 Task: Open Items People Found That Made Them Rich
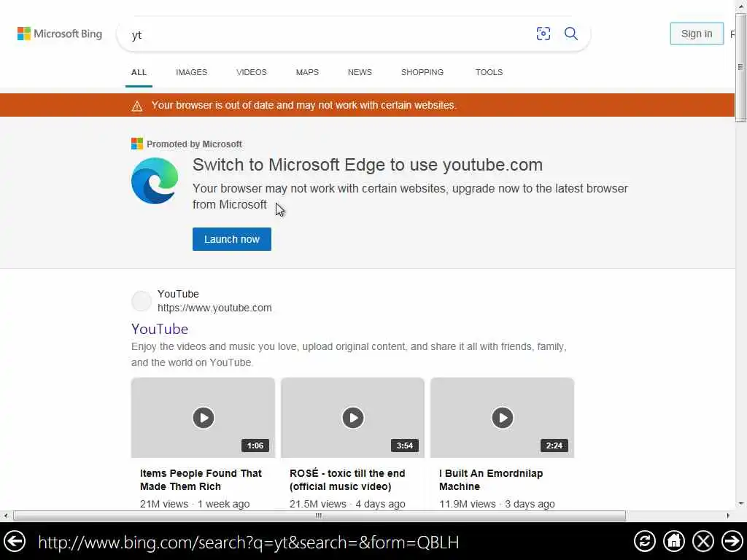pyautogui.click(x=201, y=480)
